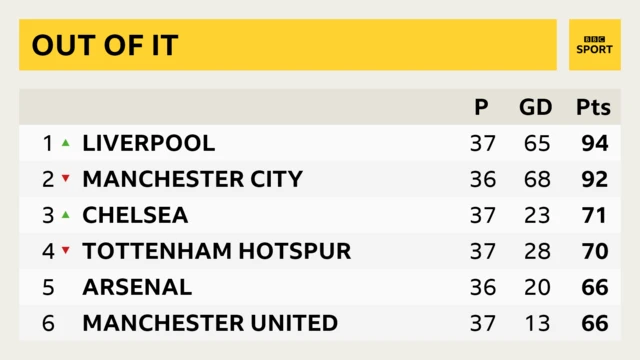This screenshot has width=640, height=360.
Task: Click Chelsea's green up arrow
Action: click(x=66, y=215)
